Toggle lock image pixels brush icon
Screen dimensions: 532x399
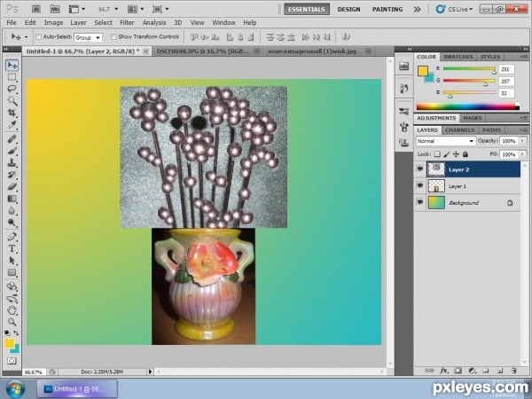click(x=447, y=154)
